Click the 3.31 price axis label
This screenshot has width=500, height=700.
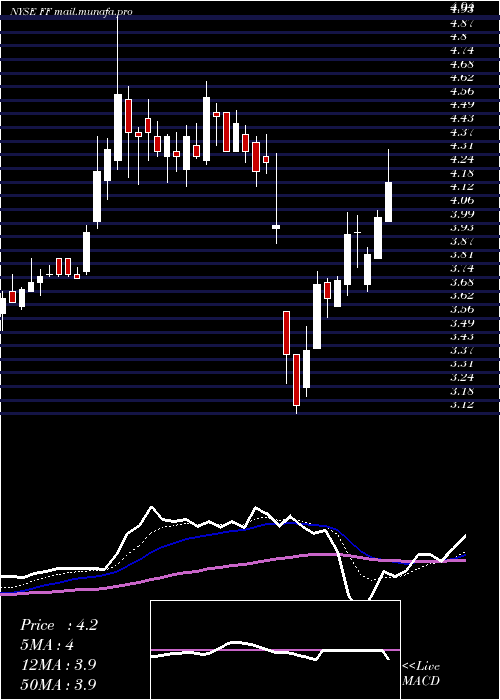pos(461,364)
